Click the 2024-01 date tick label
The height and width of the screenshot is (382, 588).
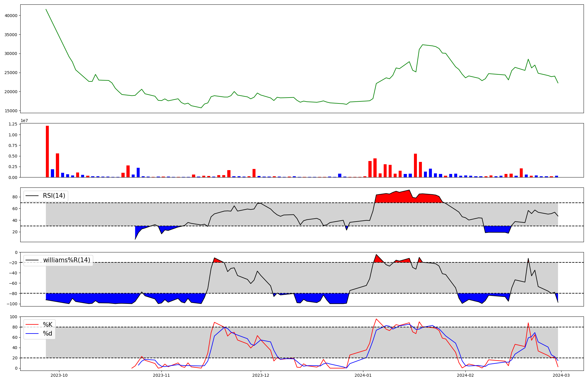363,375
